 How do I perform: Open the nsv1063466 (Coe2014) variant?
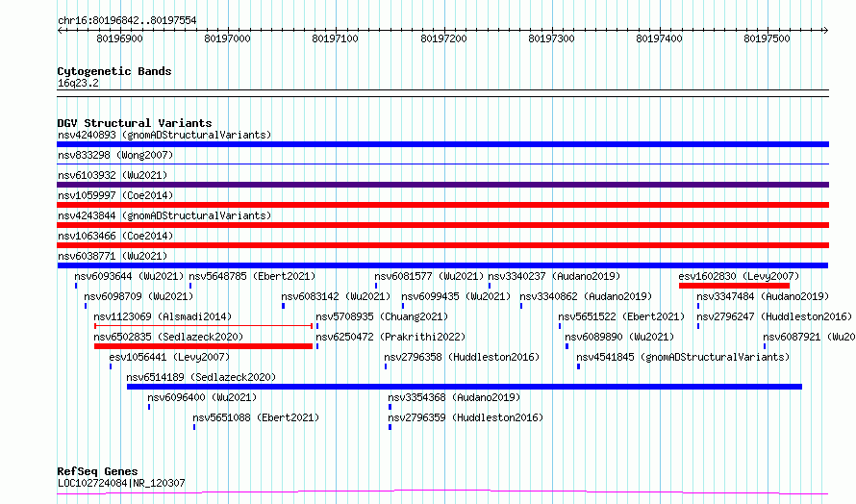(115, 236)
